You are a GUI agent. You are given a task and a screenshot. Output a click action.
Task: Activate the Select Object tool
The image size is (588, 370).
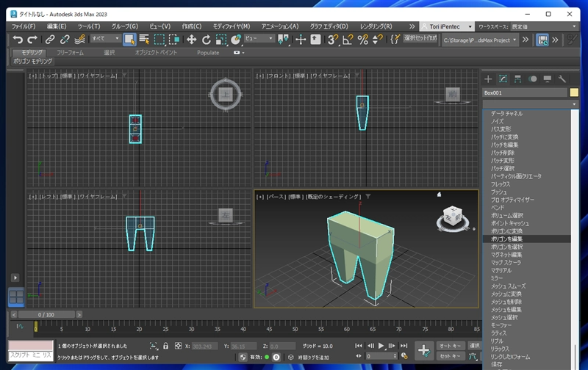click(x=129, y=40)
